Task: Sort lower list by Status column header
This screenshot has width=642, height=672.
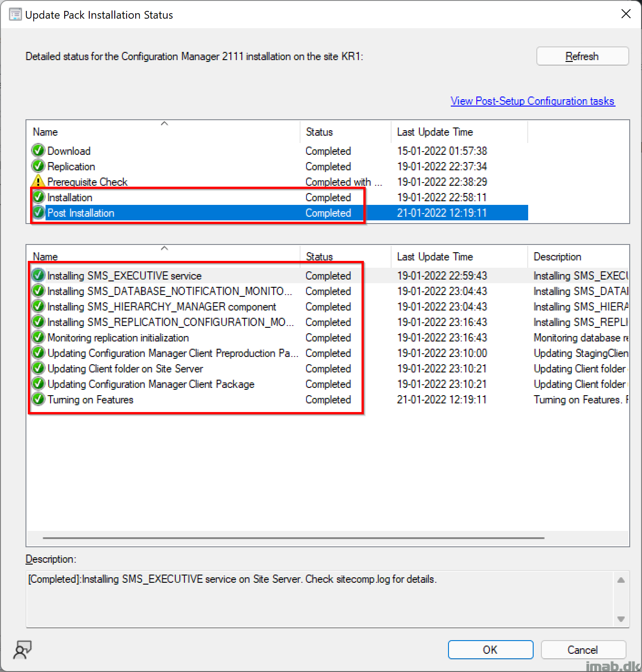Action: (346, 256)
